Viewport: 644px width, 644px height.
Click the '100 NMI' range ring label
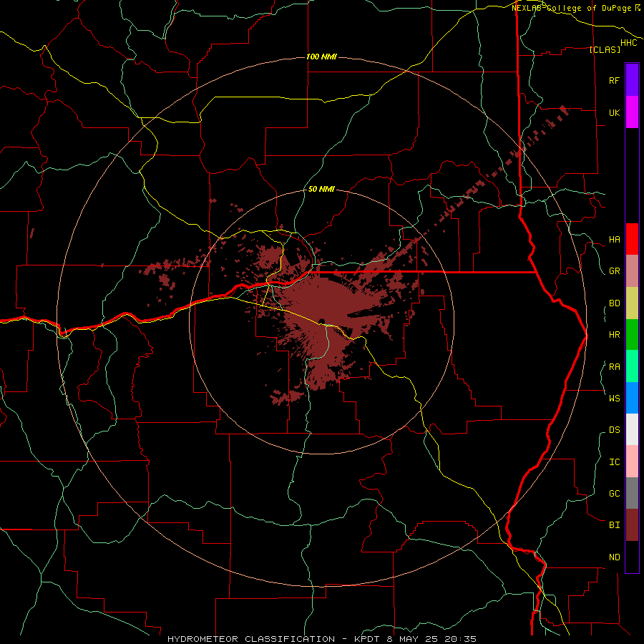point(321,57)
